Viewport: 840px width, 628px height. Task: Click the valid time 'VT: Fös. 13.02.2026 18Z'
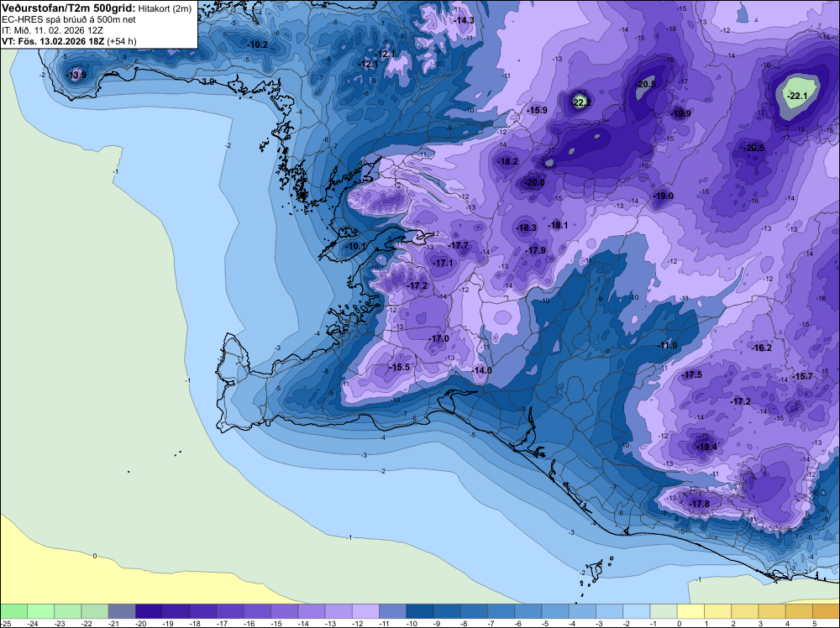tap(53, 41)
